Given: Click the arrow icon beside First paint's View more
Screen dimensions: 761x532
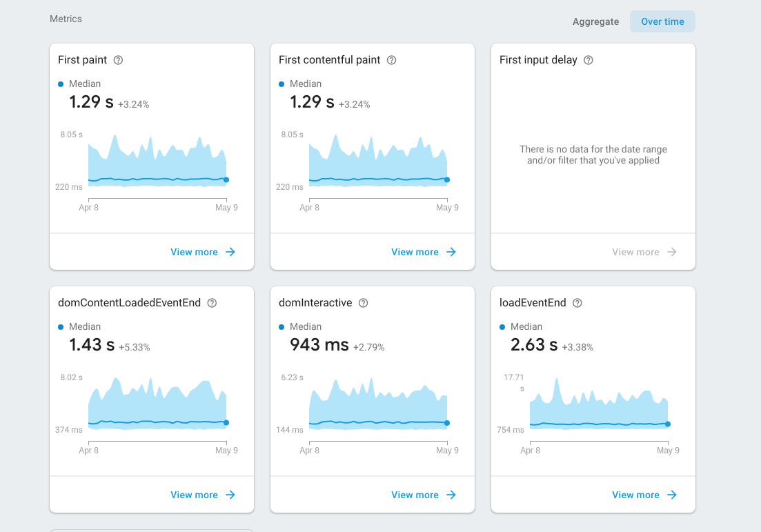Looking at the screenshot, I should point(228,252).
